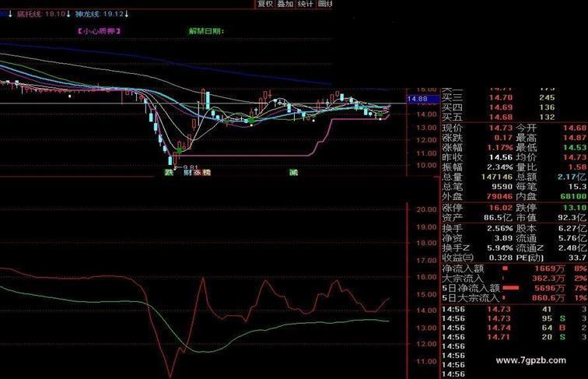Click the 股本 value 6.27亿
Screen dimensions: 588x379
tap(572, 228)
